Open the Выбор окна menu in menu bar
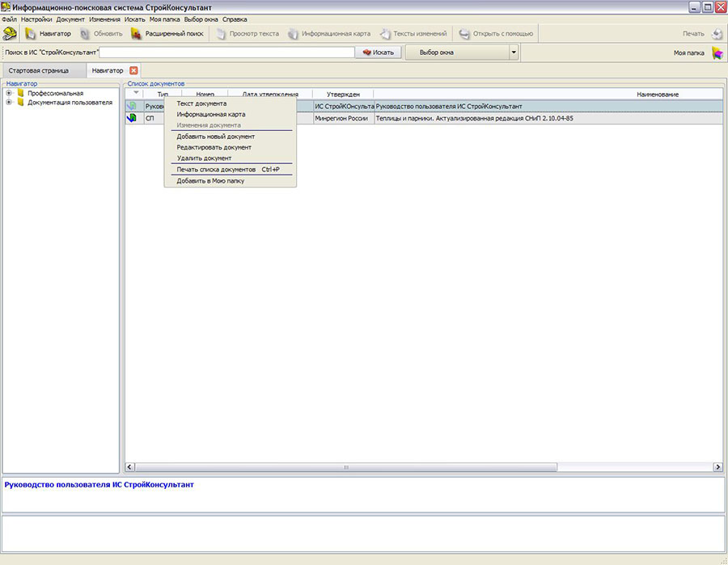The width and height of the screenshot is (728, 565). [201, 19]
